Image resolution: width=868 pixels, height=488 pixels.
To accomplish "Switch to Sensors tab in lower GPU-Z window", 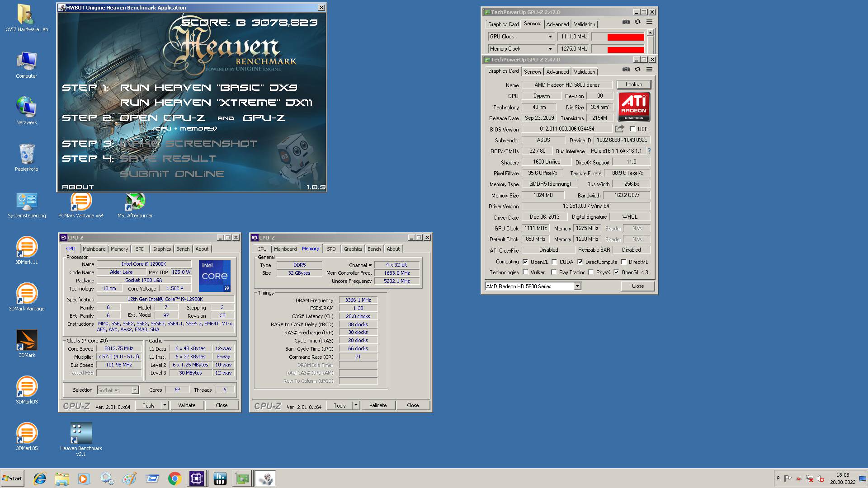I will click(533, 72).
